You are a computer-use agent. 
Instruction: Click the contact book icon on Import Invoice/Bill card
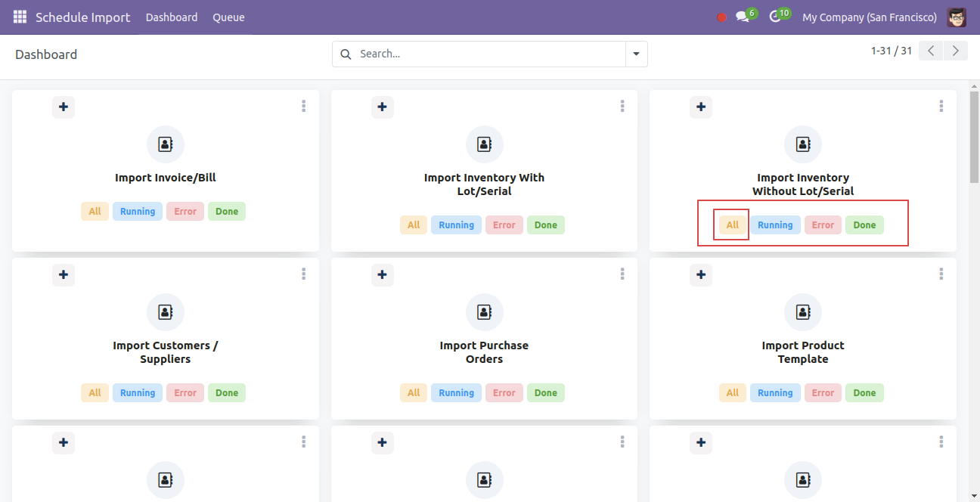[166, 144]
